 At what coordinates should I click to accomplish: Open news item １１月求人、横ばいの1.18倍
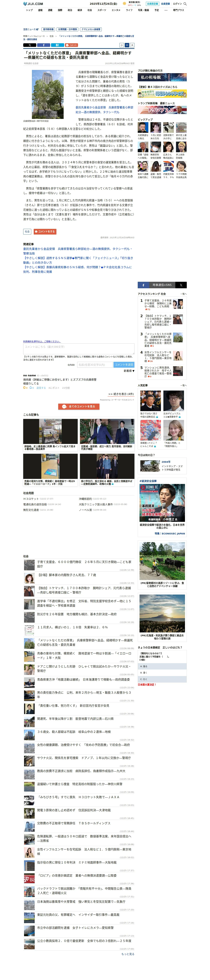(72, 627)
